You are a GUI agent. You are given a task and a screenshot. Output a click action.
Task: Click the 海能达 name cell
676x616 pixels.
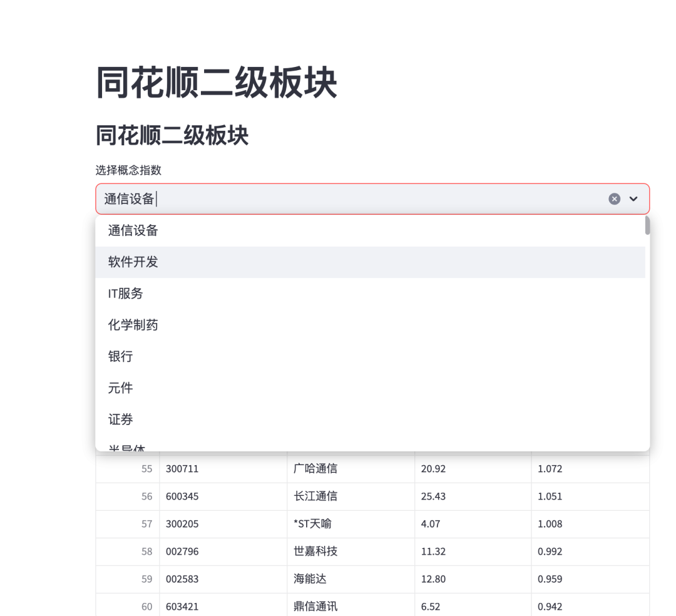click(x=351, y=579)
